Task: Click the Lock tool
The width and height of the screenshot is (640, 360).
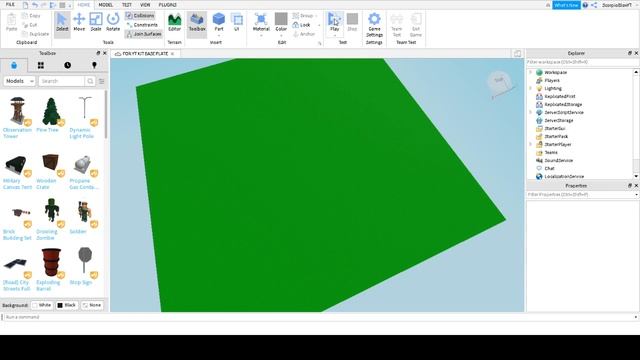Action: [x=301, y=25]
